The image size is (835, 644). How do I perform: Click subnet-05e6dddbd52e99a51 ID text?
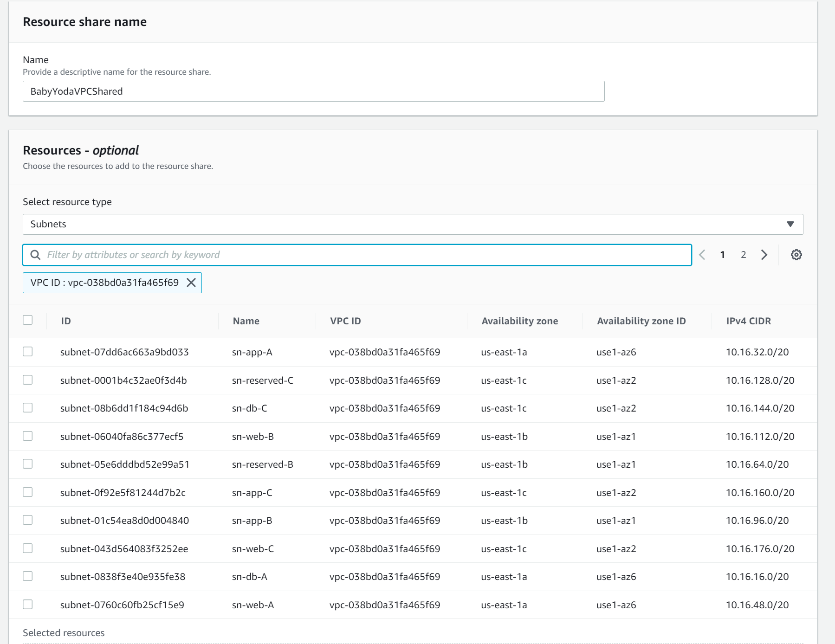[x=125, y=464]
